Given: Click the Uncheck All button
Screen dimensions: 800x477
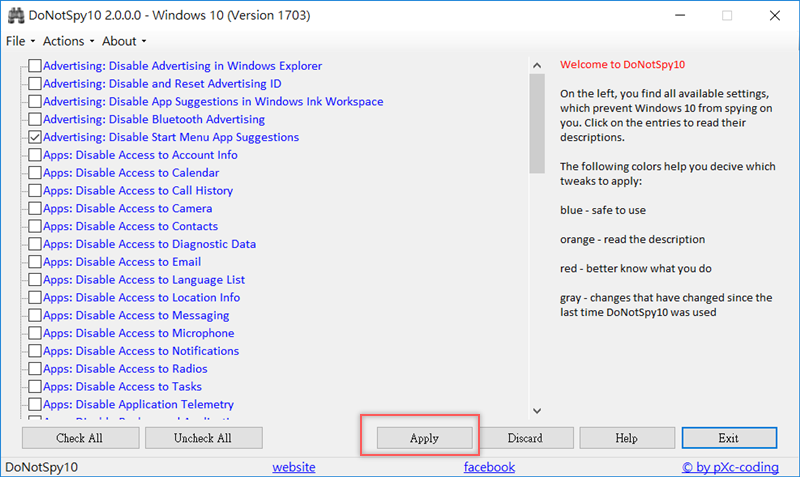Looking at the screenshot, I should (x=204, y=438).
